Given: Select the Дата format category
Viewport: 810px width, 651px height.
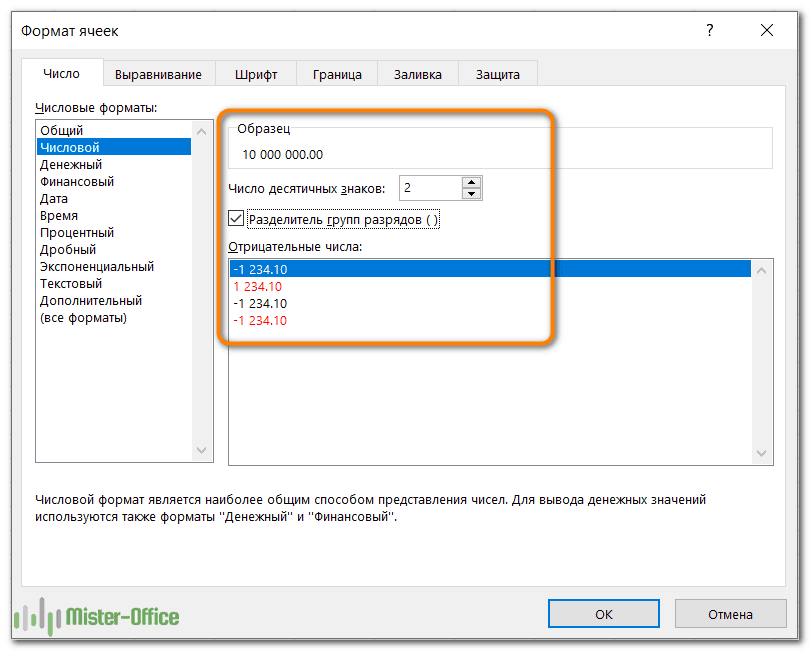Looking at the screenshot, I should click(x=54, y=199).
